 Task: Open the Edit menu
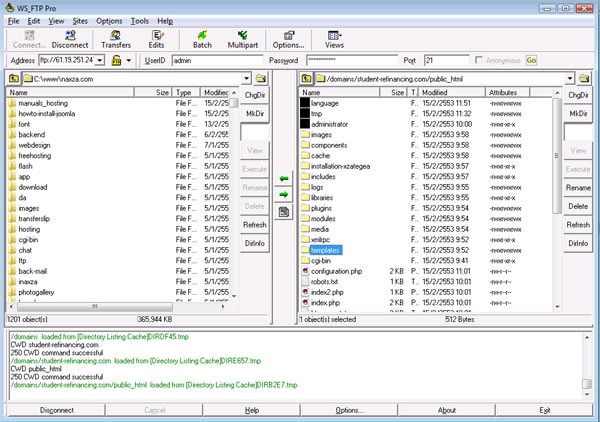click(34, 21)
